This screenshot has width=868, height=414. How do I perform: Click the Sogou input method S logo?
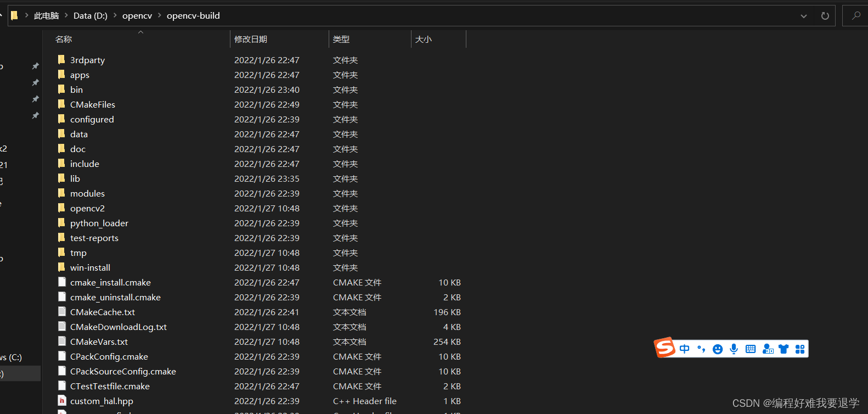tap(664, 348)
